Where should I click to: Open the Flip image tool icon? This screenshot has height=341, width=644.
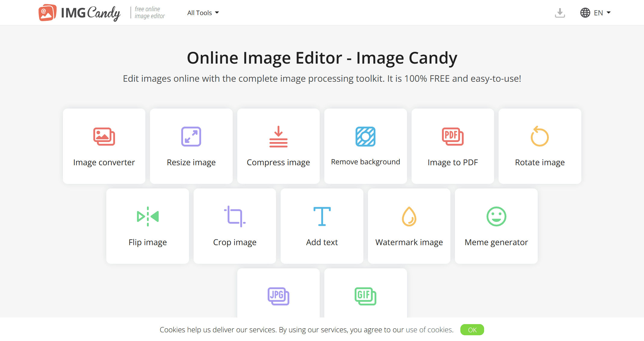pyautogui.click(x=148, y=216)
